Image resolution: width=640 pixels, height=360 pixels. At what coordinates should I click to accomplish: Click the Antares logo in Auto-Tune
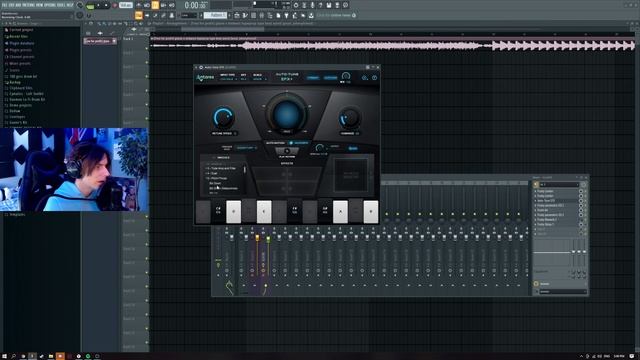click(205, 78)
